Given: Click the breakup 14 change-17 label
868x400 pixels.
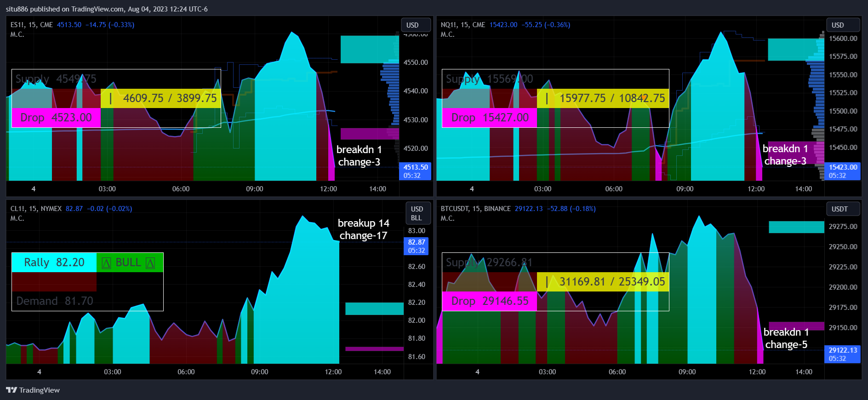Looking at the screenshot, I should (x=363, y=229).
